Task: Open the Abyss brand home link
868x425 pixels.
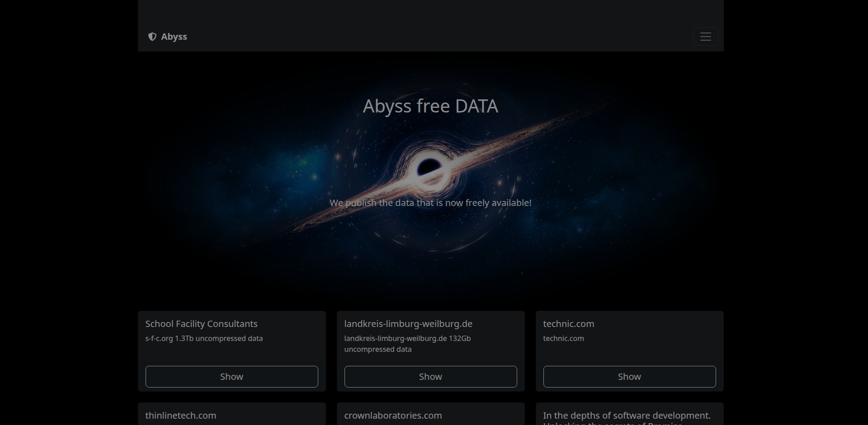Action: 168,37
